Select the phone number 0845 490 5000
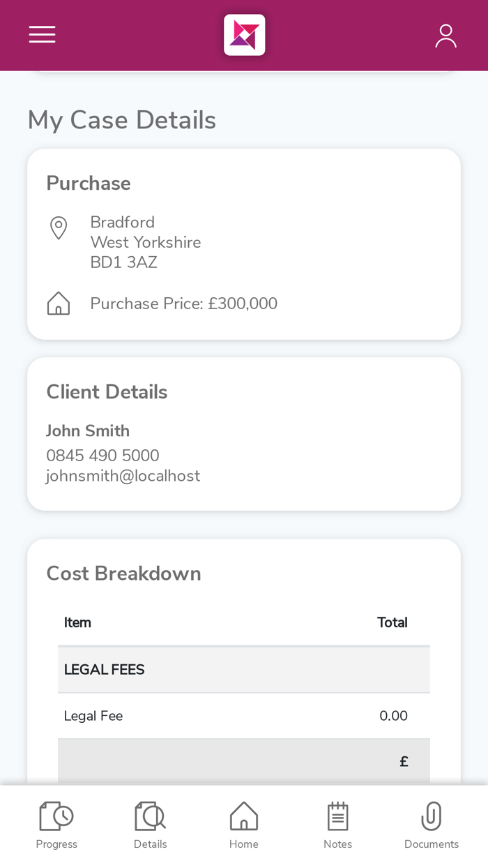Screen dimensions: 488x868 [102, 454]
